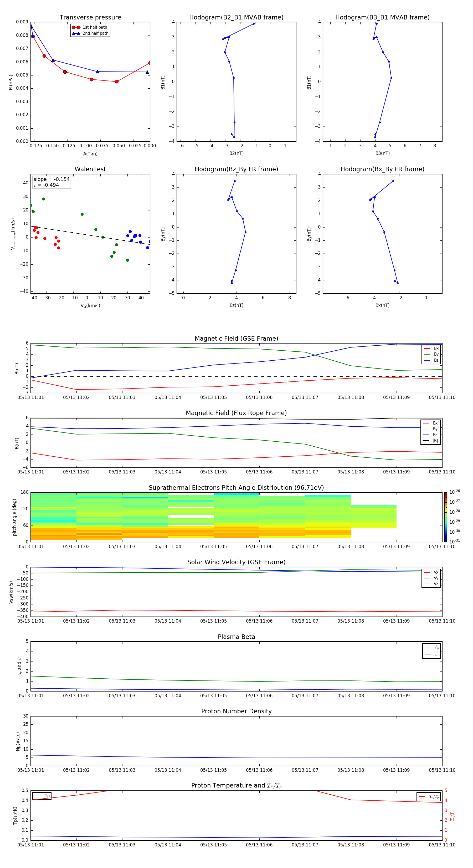Click the 'Proton Number Density' title

click(x=236, y=711)
